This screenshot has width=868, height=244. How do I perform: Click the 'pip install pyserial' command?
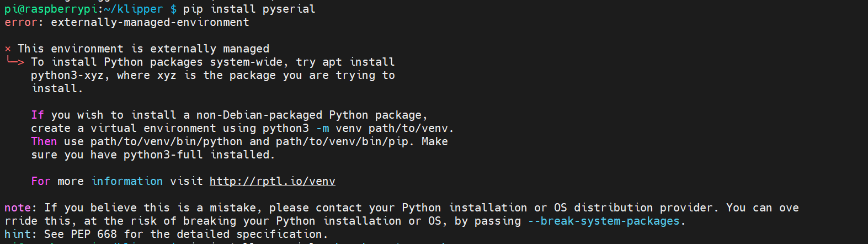[249, 9]
